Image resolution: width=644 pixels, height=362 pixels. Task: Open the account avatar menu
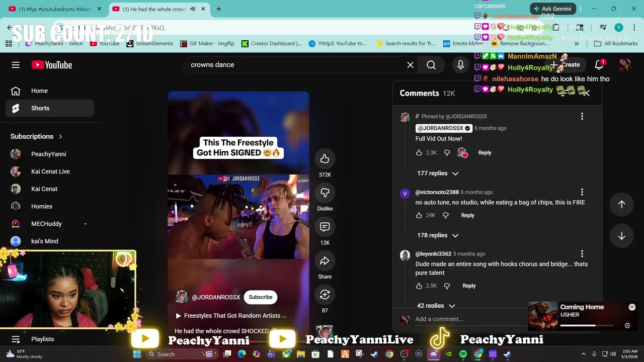pos(625,65)
